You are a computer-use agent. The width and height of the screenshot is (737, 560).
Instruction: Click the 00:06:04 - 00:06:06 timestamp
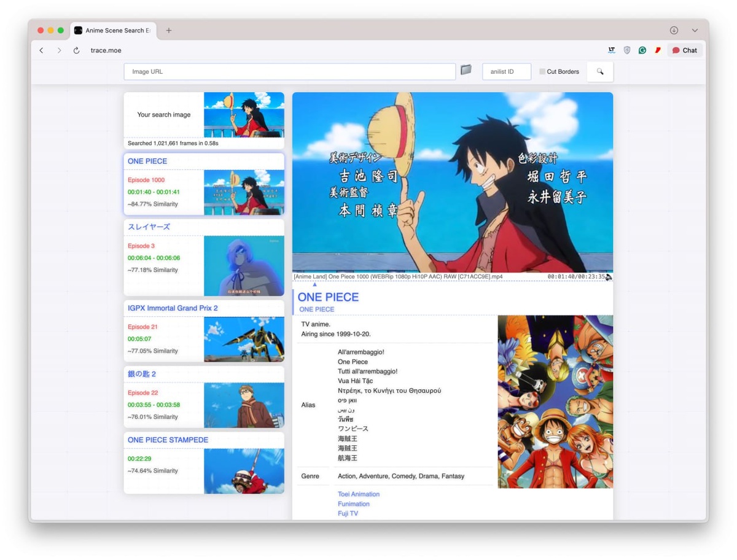[x=154, y=258]
